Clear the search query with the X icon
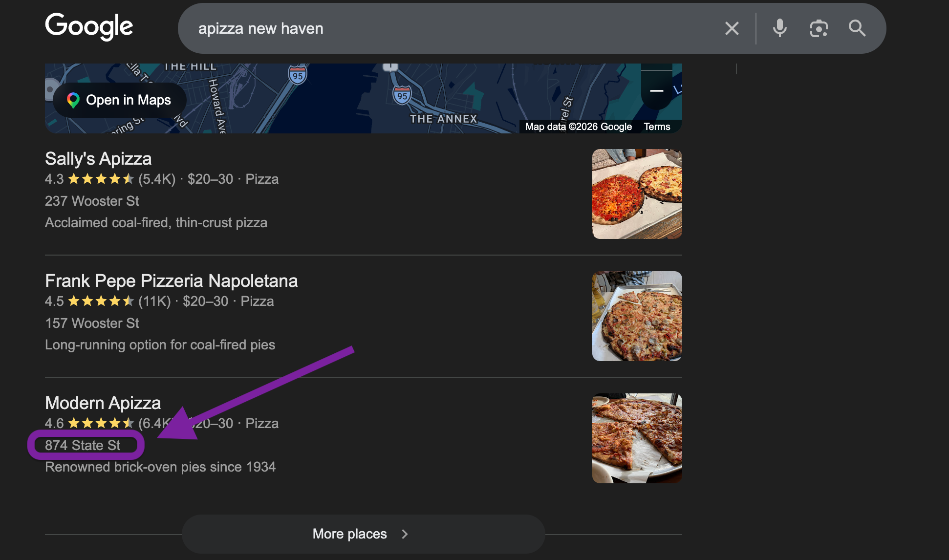The width and height of the screenshot is (949, 560). pos(732,28)
